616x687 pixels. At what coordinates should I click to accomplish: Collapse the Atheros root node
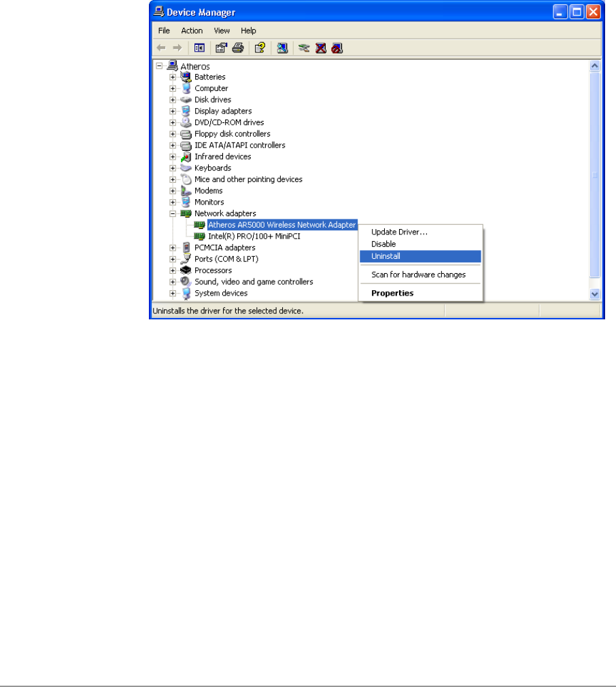159,66
